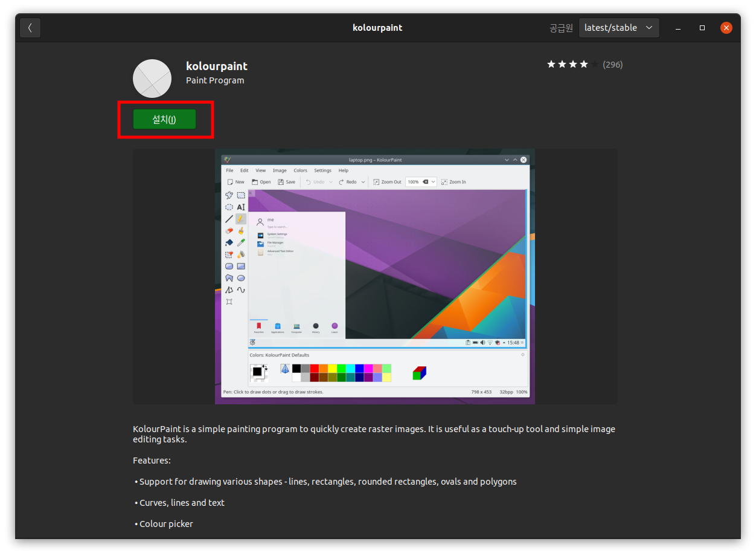Open the KolourPaint screenshot preview image
Image resolution: width=756 pixels, height=556 pixels.
(x=375, y=276)
